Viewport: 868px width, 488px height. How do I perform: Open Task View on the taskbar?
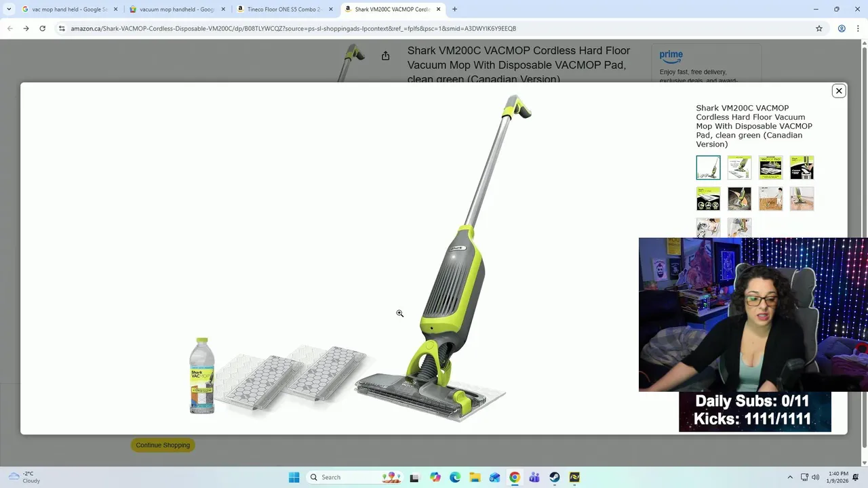(414, 477)
